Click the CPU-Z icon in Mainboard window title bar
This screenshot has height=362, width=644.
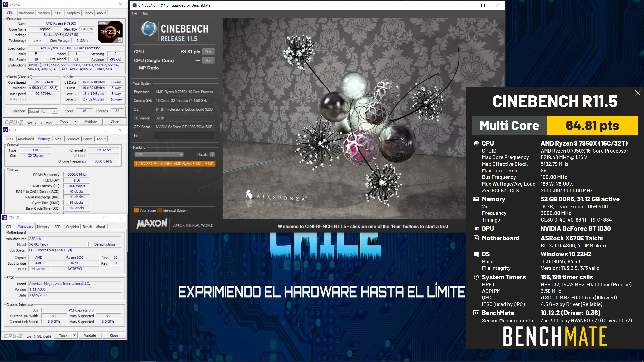[x=5, y=218]
